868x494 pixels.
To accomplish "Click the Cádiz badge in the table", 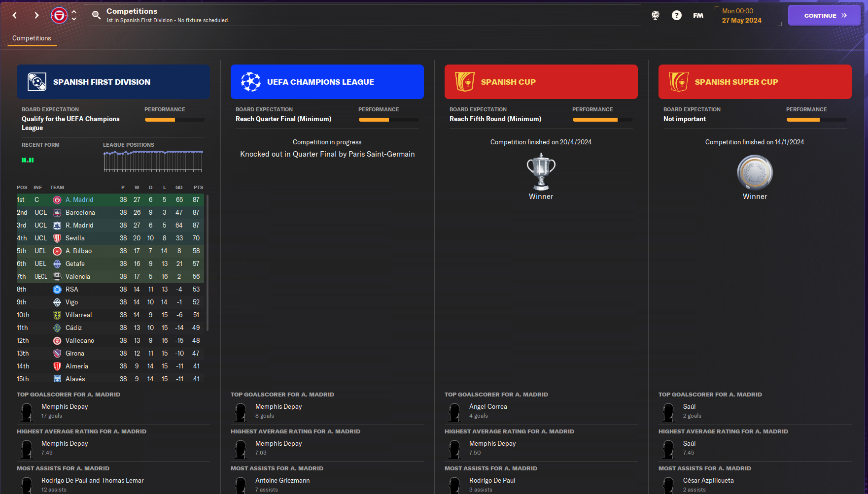I will pyautogui.click(x=57, y=328).
